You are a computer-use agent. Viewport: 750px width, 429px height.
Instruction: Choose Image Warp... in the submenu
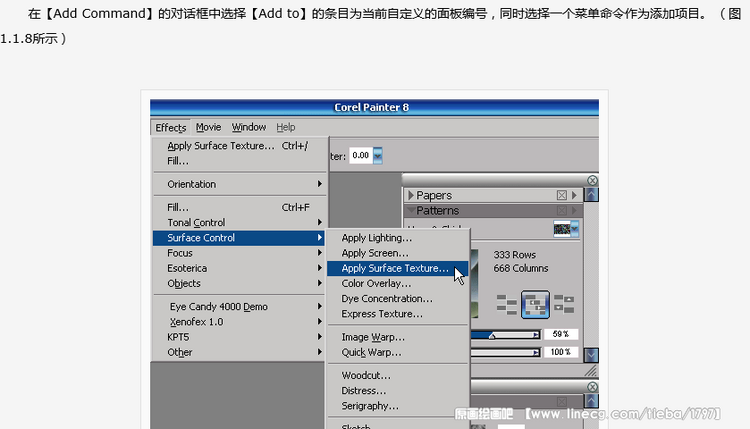coord(398,337)
